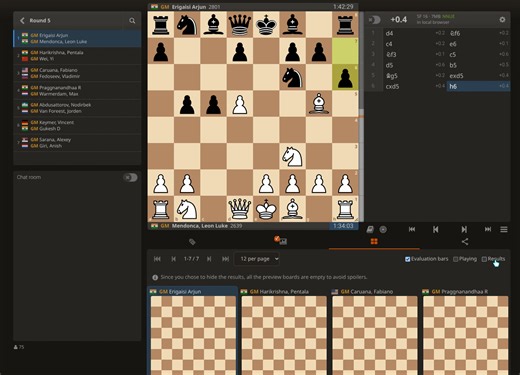Image resolution: width=520 pixels, height=375 pixels.
Task: Click top player name Erigaisi Arjun
Action: click(189, 7)
